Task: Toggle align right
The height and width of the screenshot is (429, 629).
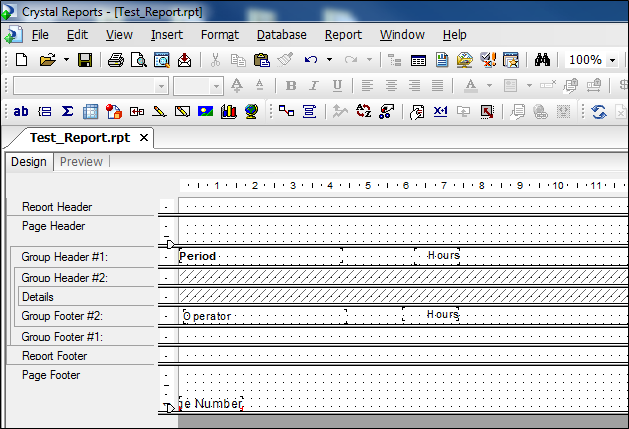Action: [414, 85]
